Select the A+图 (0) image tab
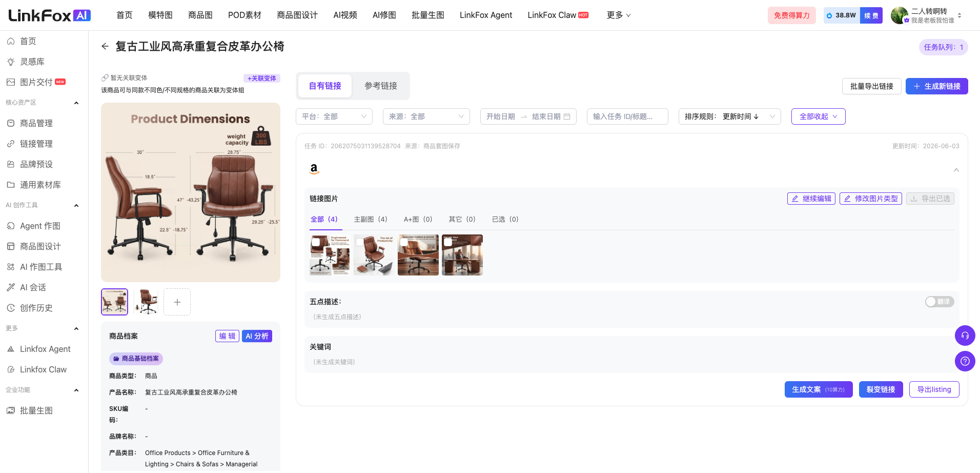 pos(418,219)
